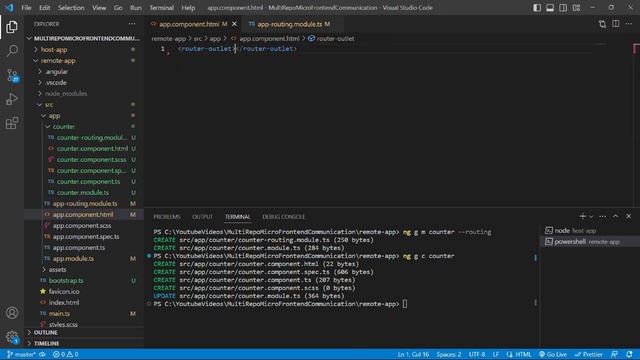The width and height of the screenshot is (640, 360).
Task: Open Source Control view icon
Action: (x=12, y=75)
